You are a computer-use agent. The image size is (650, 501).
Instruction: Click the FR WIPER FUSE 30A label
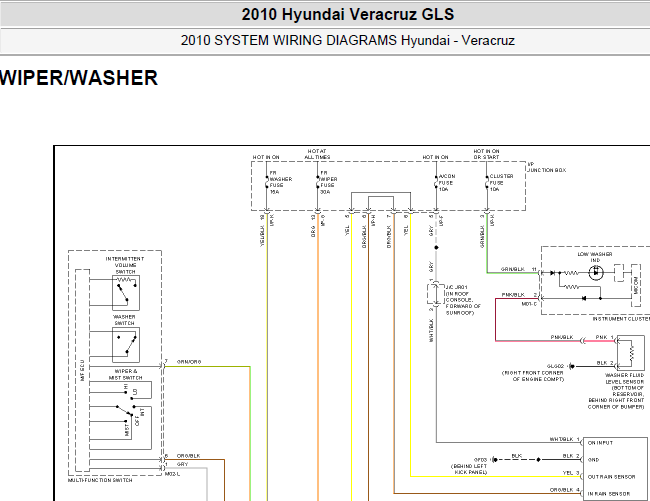(328, 182)
